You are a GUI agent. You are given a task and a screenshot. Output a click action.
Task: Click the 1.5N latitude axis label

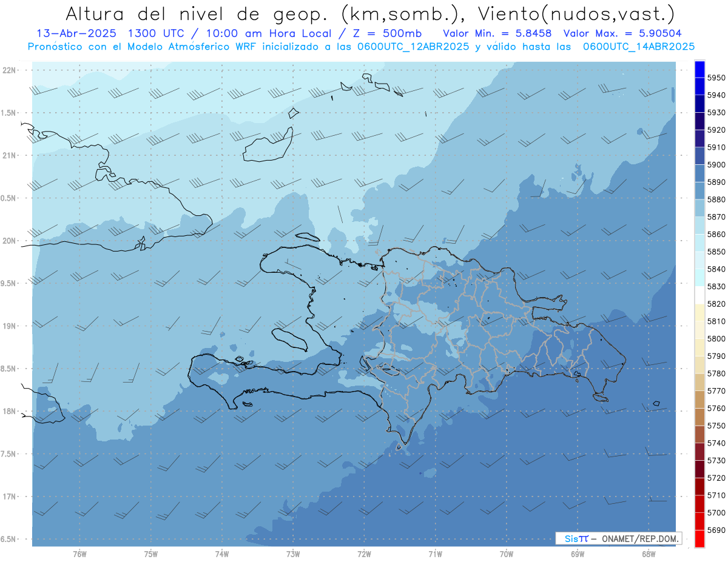[x=9, y=113]
